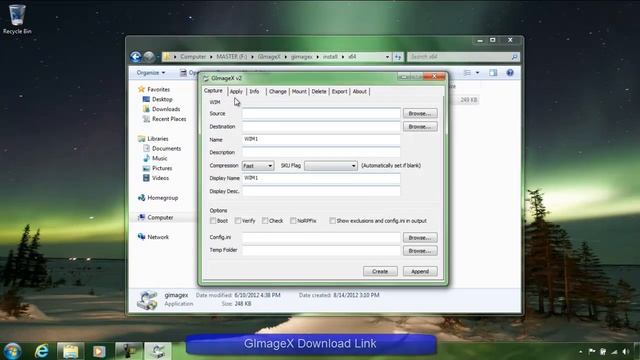The height and width of the screenshot is (360, 640).
Task: Click the Destination input field
Action: click(x=321, y=127)
